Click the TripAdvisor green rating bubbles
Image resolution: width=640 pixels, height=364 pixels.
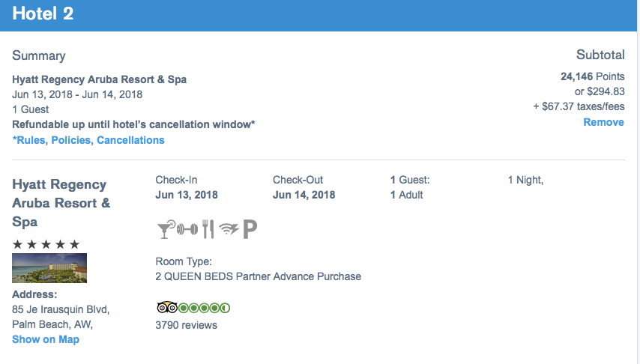(x=204, y=308)
